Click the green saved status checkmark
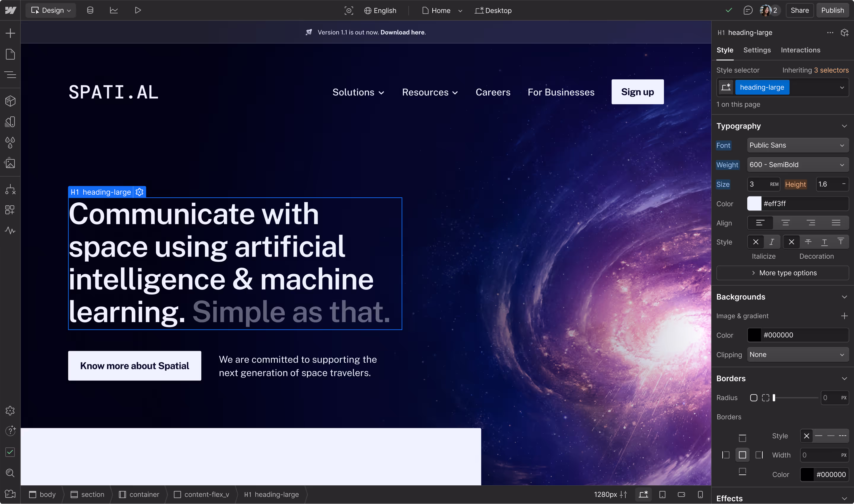The width and height of the screenshot is (854, 504). (x=729, y=10)
